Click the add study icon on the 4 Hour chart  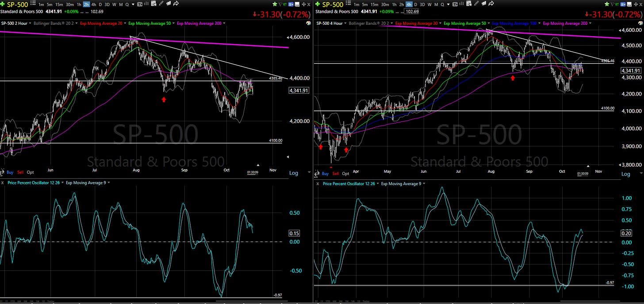[469, 4]
